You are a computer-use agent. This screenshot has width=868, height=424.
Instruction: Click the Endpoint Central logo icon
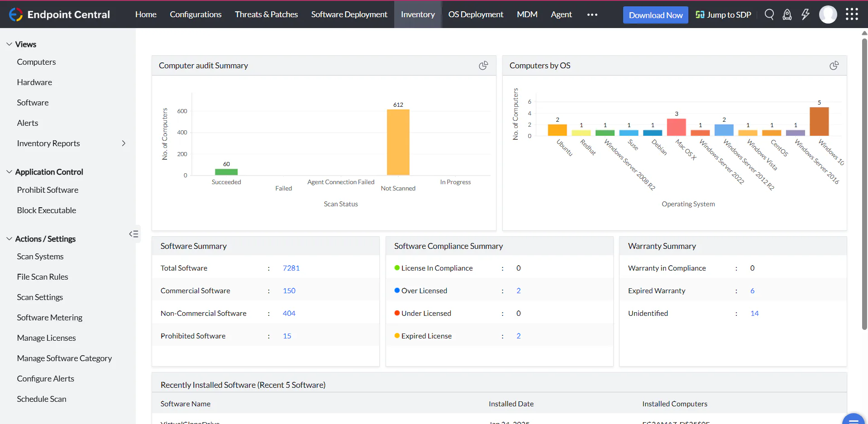click(x=16, y=14)
